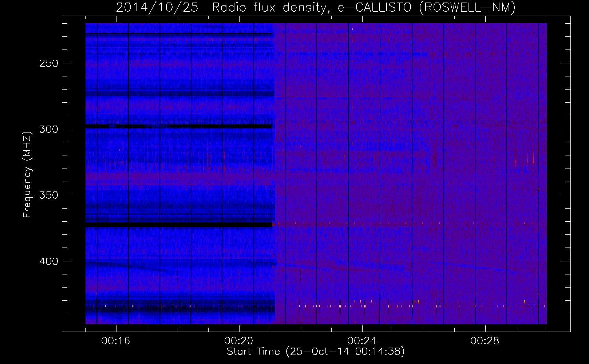The image size is (589, 364).
Task: Click the 00:16 time tick label
Action: coord(116,341)
